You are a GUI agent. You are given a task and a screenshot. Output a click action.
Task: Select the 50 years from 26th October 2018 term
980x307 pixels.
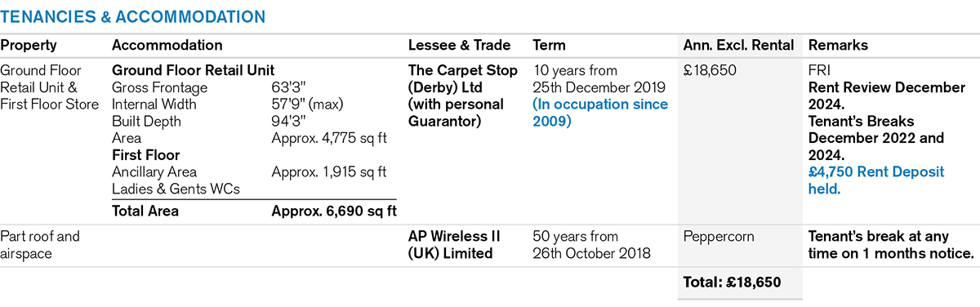click(x=591, y=245)
